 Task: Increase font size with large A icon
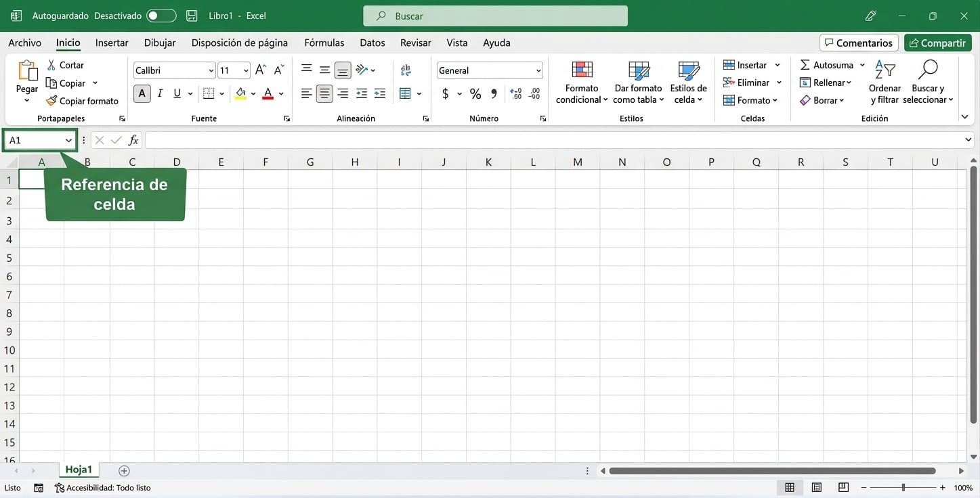(x=261, y=70)
